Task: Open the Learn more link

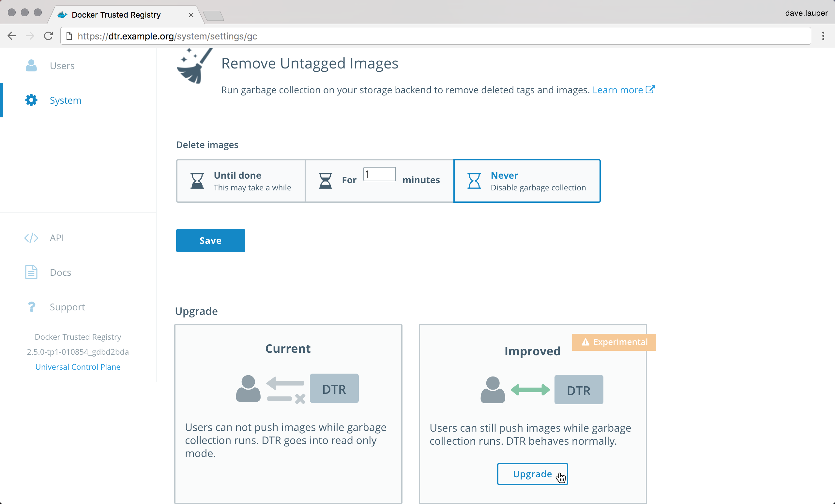Action: [x=623, y=90]
